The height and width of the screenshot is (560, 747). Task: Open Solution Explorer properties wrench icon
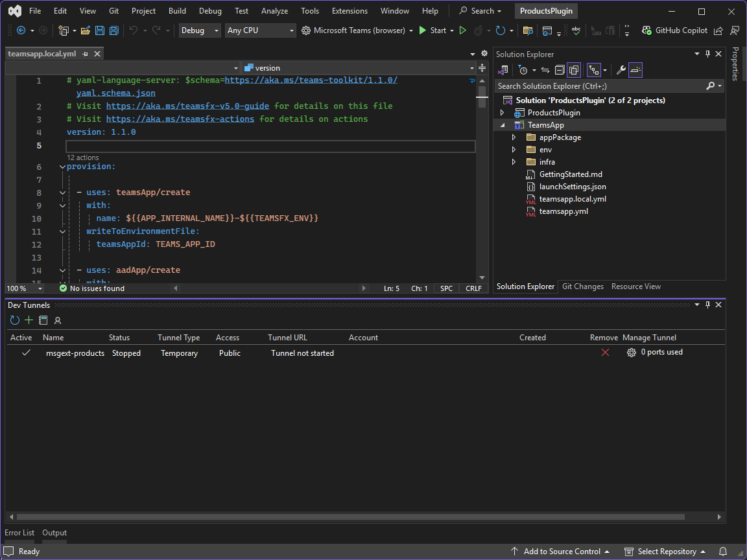pyautogui.click(x=621, y=70)
